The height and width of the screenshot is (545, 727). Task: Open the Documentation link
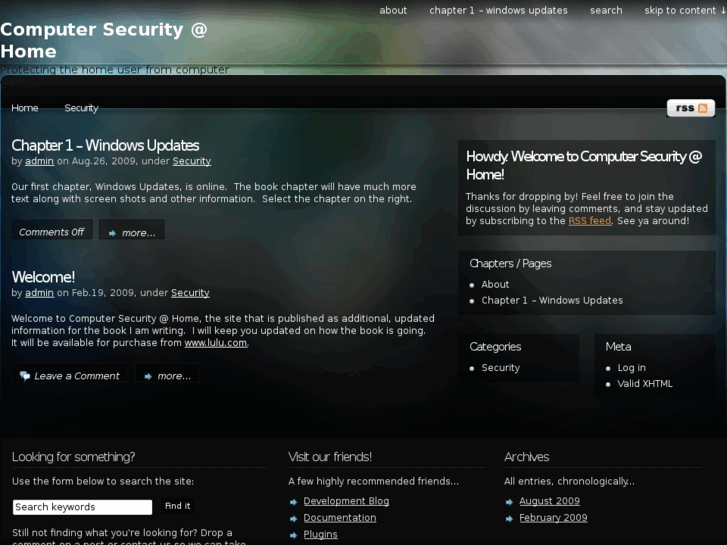[339, 518]
